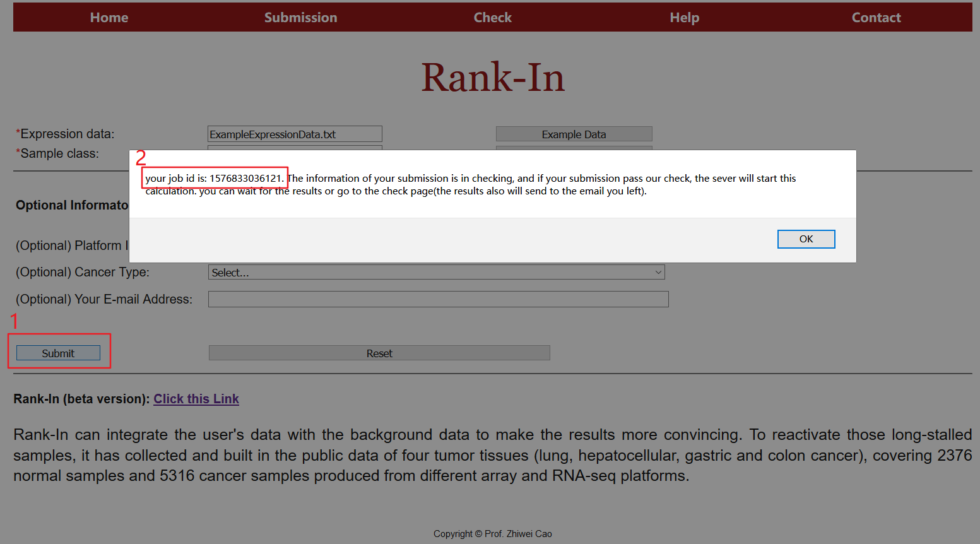980x544 pixels.
Task: Click the Cancer Type label text
Action: click(83, 272)
